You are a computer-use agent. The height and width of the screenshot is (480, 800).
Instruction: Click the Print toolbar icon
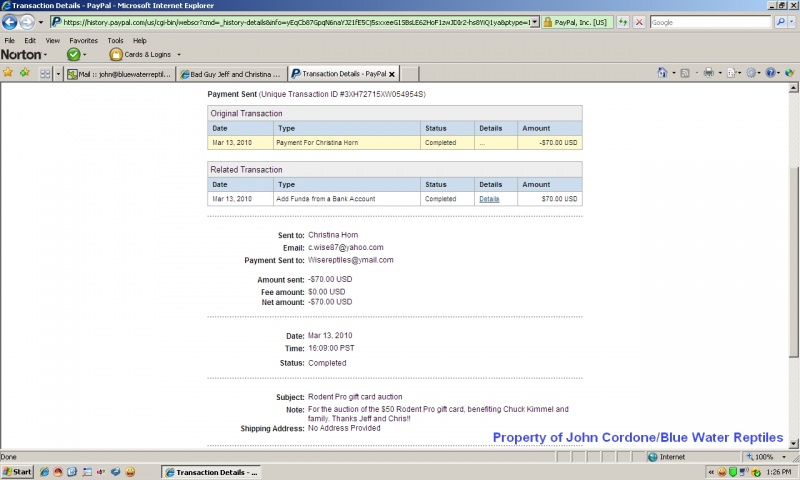[709, 73]
